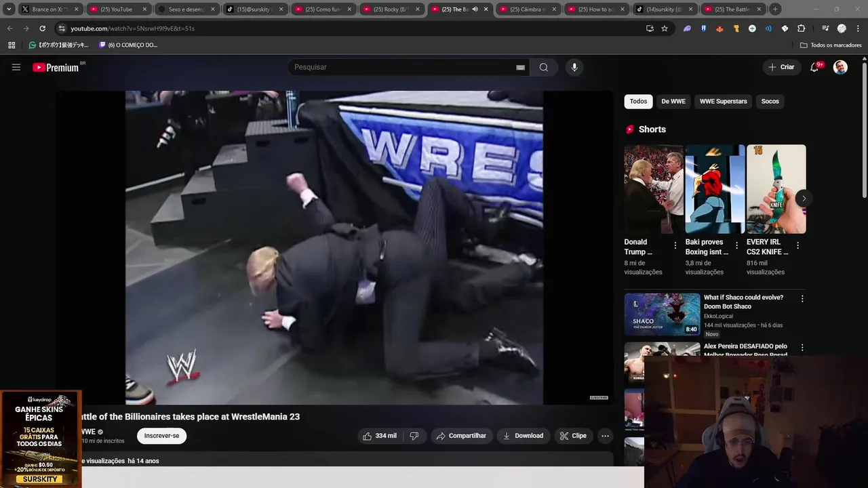
Task: Open the YouTube guide hamburger menu
Action: click(x=16, y=67)
